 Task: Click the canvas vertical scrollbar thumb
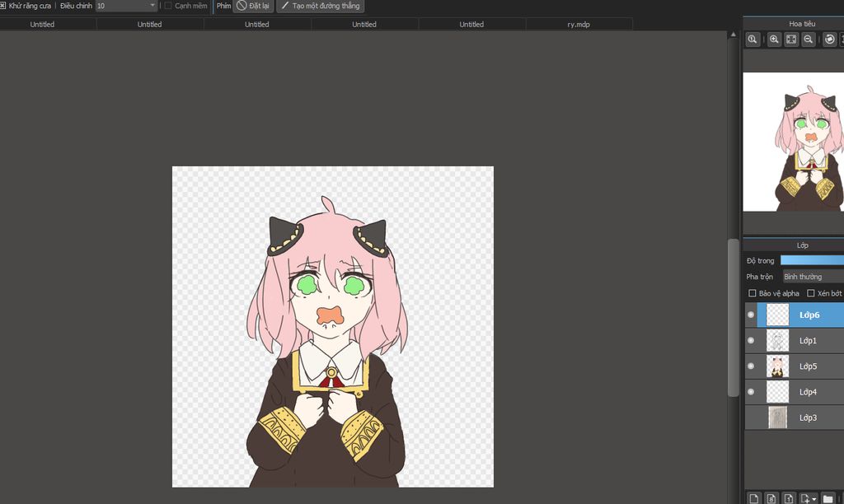733,317
